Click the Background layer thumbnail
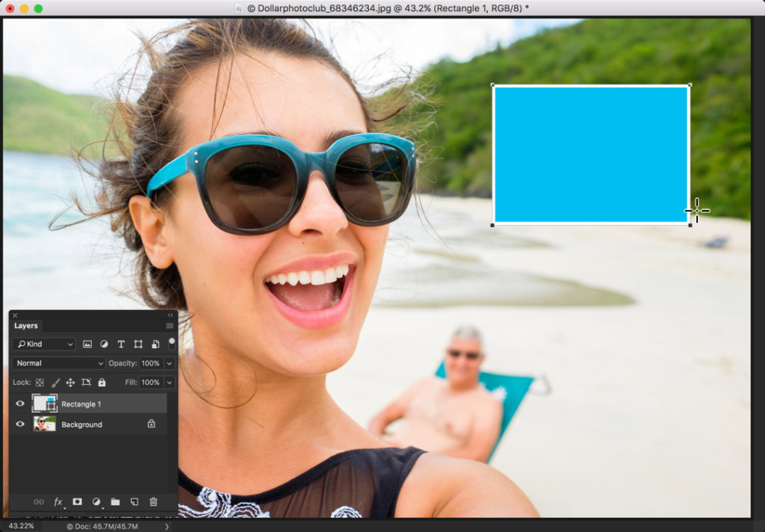Screen dimensions: 765x532 43,424
